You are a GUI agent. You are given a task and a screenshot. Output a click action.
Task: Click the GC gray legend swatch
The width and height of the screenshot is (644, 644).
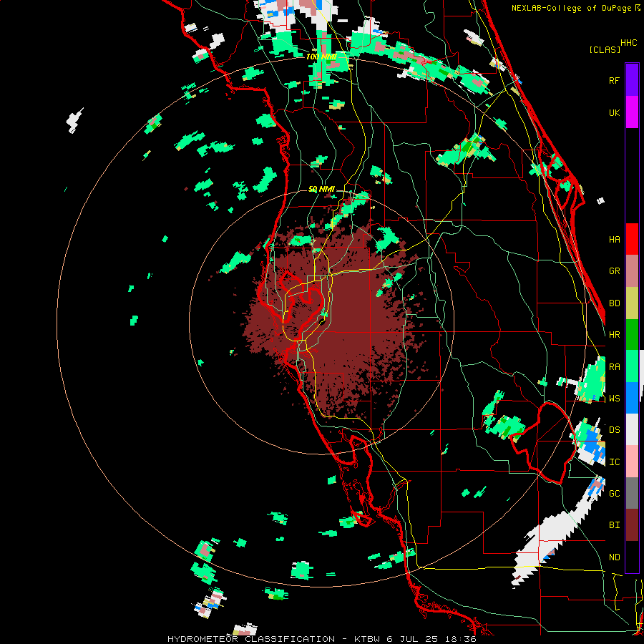pos(632,493)
